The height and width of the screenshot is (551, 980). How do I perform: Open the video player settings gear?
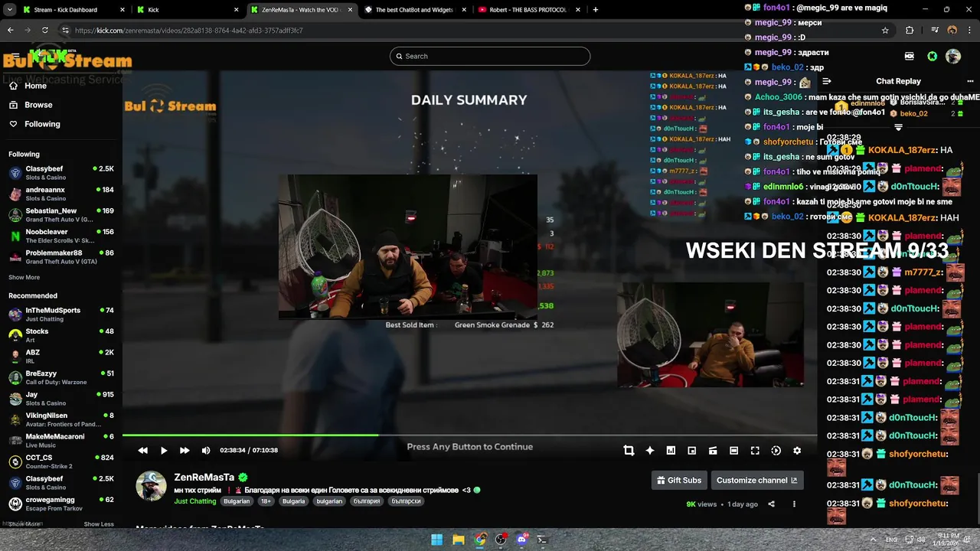click(x=797, y=451)
